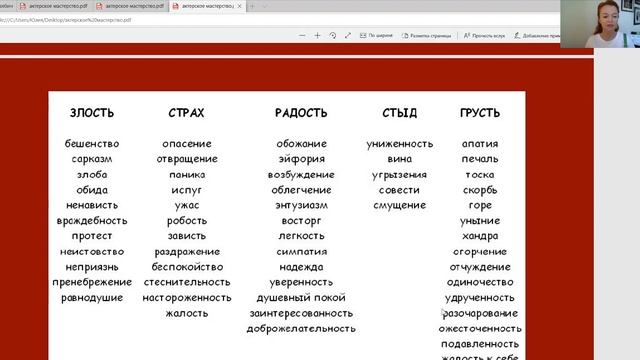Click the word 'беспокойство'
Screen dimensions: 640x360
pos(187,267)
